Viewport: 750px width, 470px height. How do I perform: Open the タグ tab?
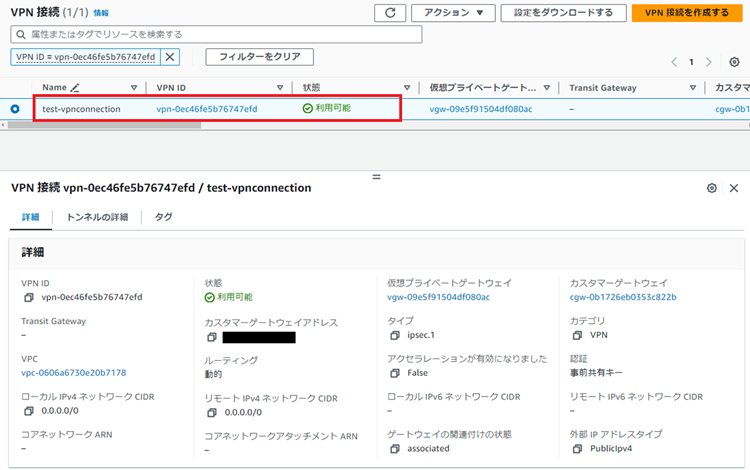tap(163, 216)
